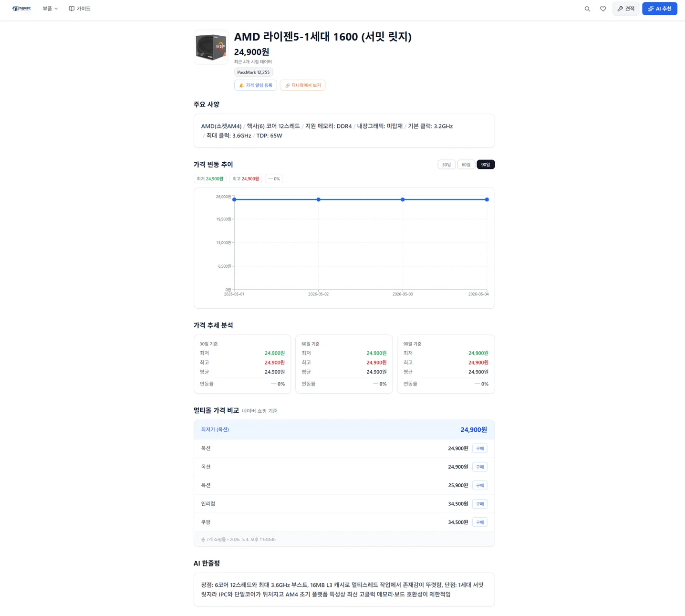Click the 주요 사양 specs box
Image resolution: width=685 pixels, height=616 pixels.
coord(344,131)
